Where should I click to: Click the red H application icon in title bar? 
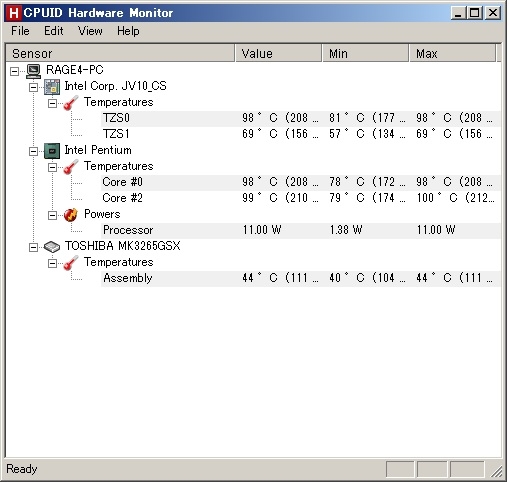tap(14, 13)
